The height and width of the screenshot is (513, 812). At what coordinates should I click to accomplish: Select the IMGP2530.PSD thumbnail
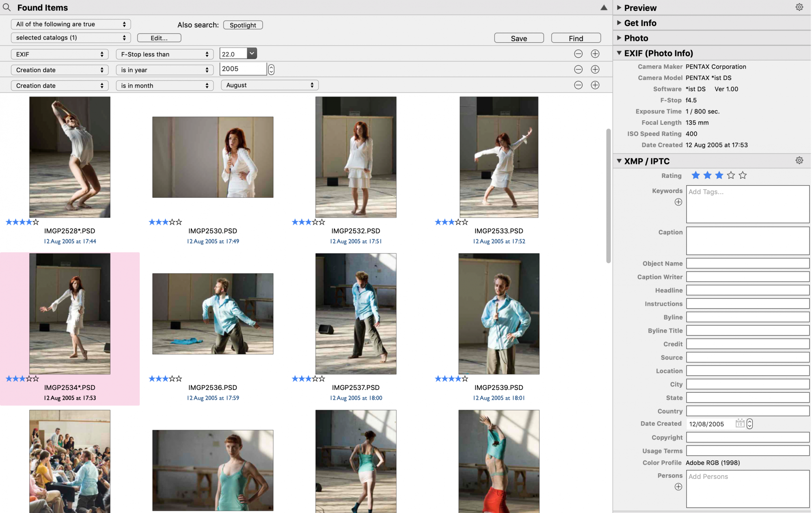213,157
